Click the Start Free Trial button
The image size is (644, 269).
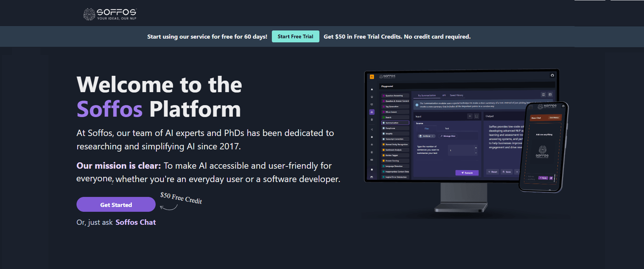295,36
